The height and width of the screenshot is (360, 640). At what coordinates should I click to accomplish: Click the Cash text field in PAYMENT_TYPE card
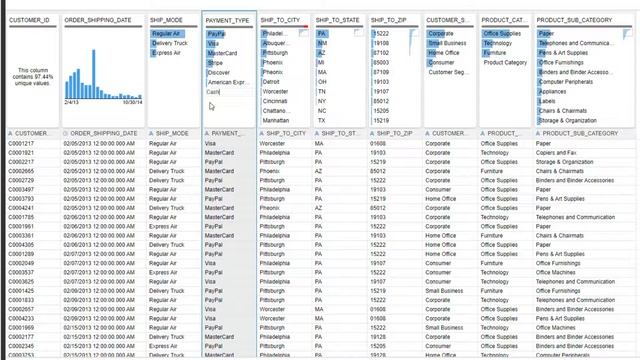pos(228,92)
